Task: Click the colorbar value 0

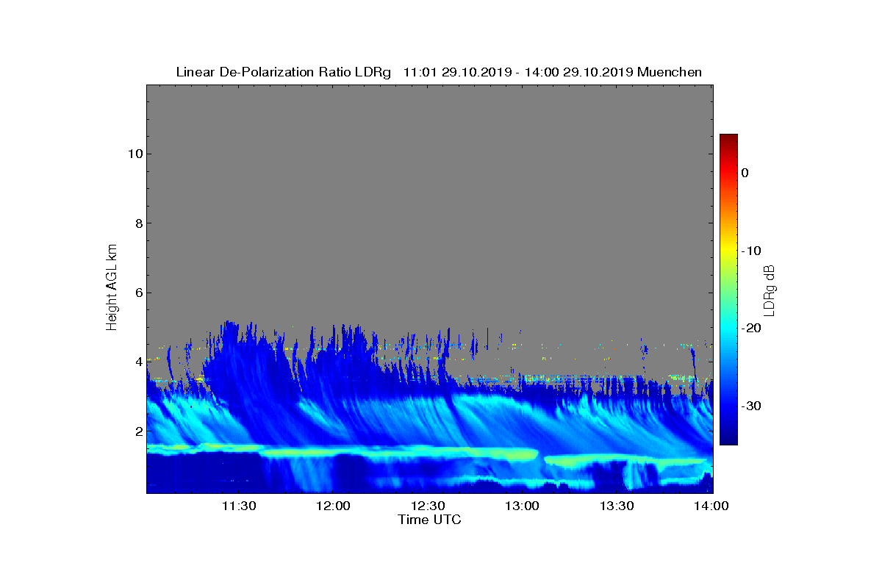Action: coord(745,173)
